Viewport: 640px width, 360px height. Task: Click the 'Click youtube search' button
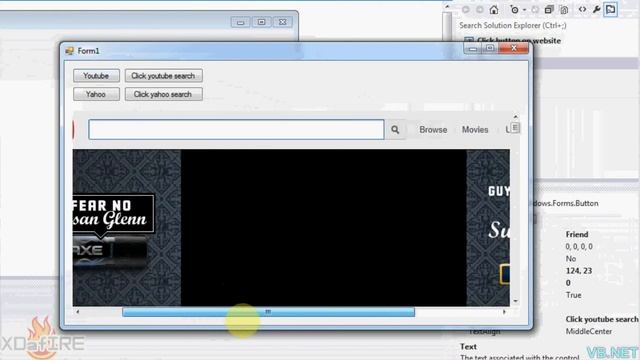click(x=163, y=76)
